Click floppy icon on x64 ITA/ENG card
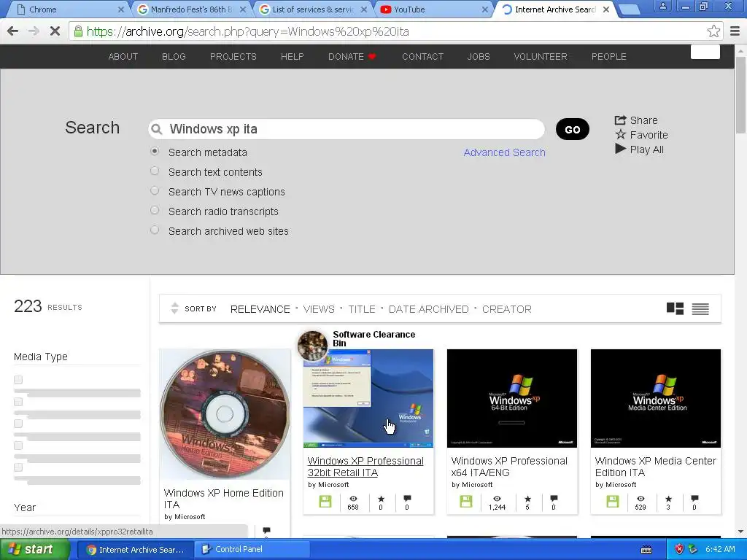The width and height of the screenshot is (747, 560). click(466, 502)
